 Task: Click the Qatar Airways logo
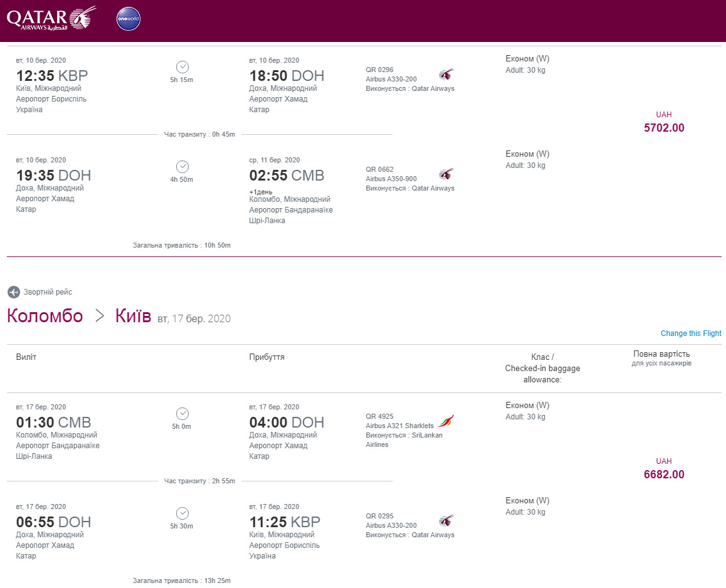(51, 19)
